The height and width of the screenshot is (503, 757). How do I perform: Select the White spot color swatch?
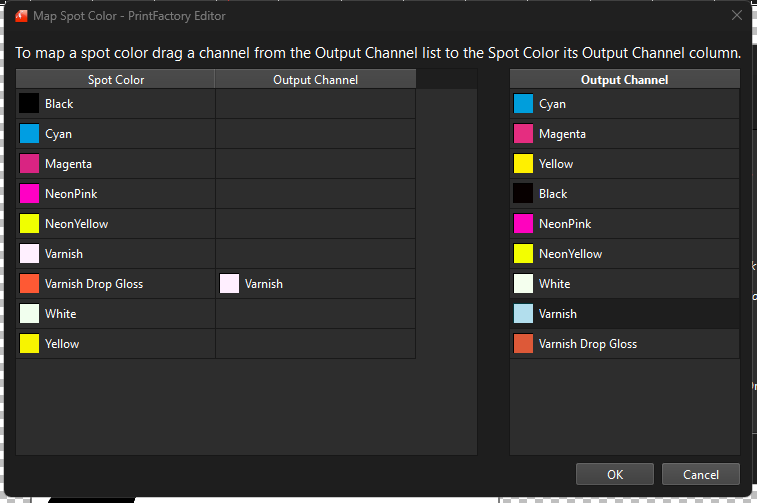[x=29, y=314]
